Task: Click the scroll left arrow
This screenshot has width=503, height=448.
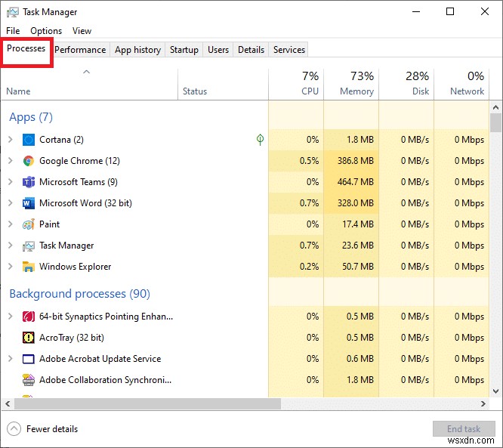Action: click(8, 403)
